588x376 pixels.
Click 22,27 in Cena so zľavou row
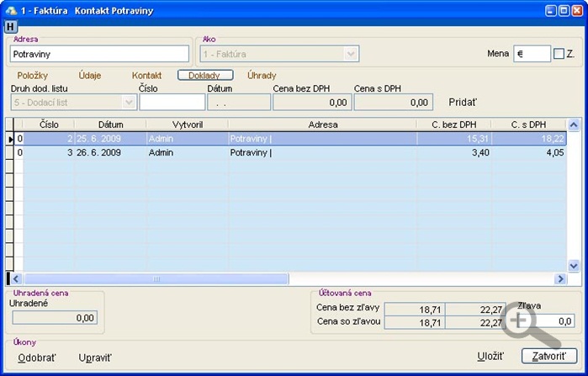pyautogui.click(x=475, y=322)
